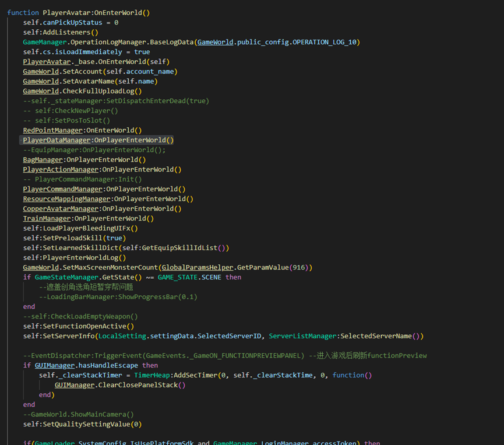Click GameWorld before SetAccount
Viewport: 504px width, 445px height.
coord(41,71)
